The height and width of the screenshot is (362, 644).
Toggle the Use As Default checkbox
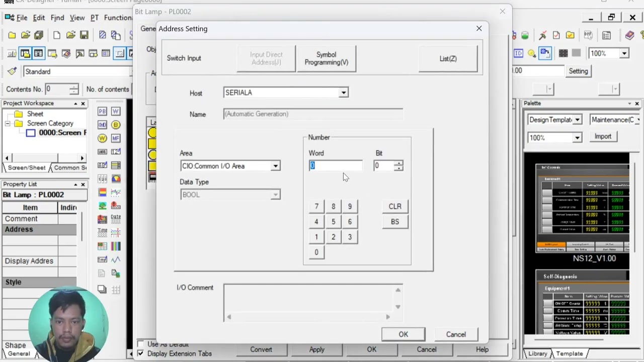140,344
